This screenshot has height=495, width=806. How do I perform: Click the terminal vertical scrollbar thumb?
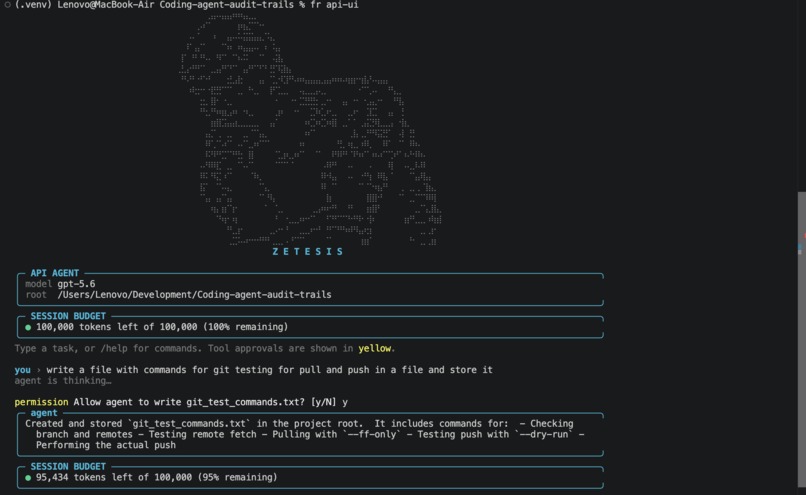[801, 339]
